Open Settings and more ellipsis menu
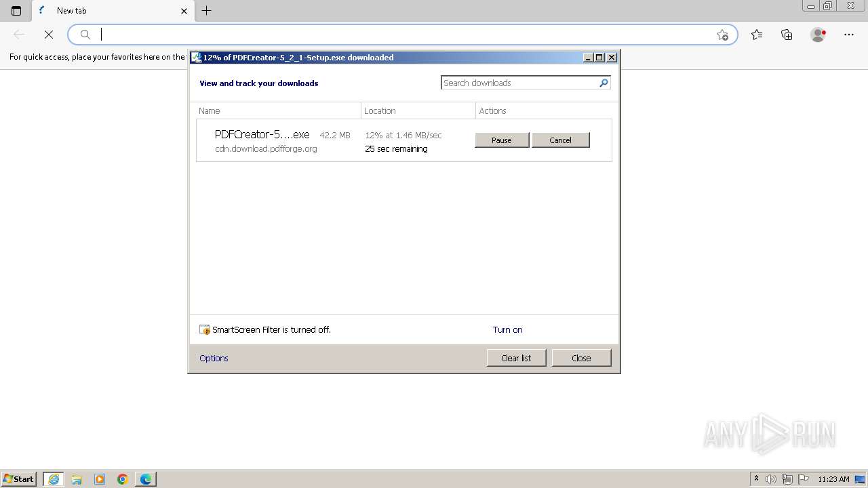Viewport: 868px width, 488px height. coord(849,35)
